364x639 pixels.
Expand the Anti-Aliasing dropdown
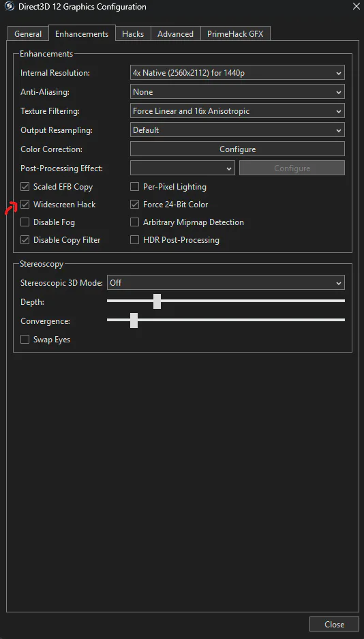tap(237, 92)
